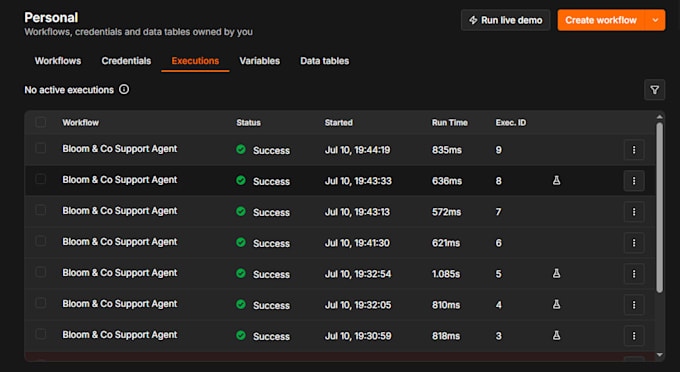The width and height of the screenshot is (680, 372).
Task: Open Bloom & Co Support Agent for execution 7
Action: pos(120,211)
